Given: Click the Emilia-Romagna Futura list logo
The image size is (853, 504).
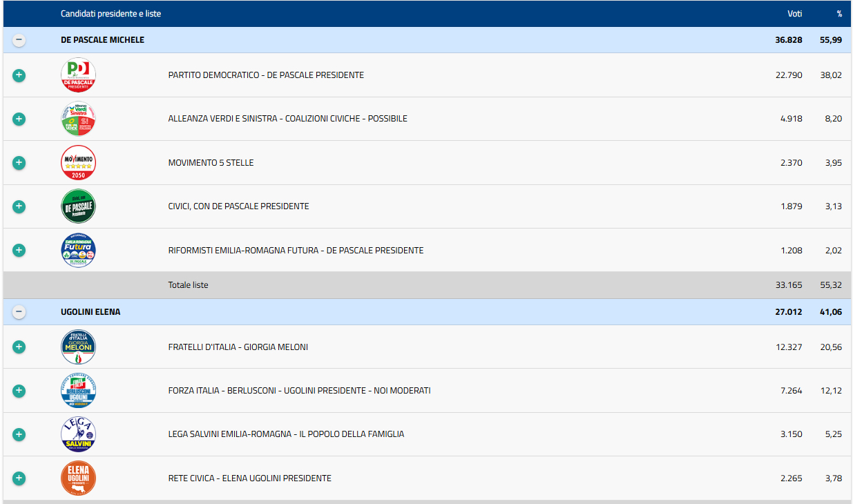Looking at the screenshot, I should (x=78, y=251).
